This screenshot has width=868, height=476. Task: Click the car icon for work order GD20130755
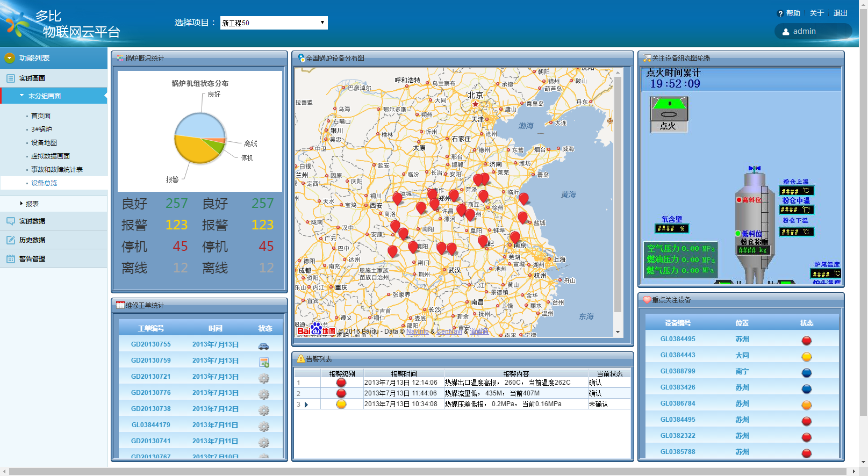(x=263, y=346)
